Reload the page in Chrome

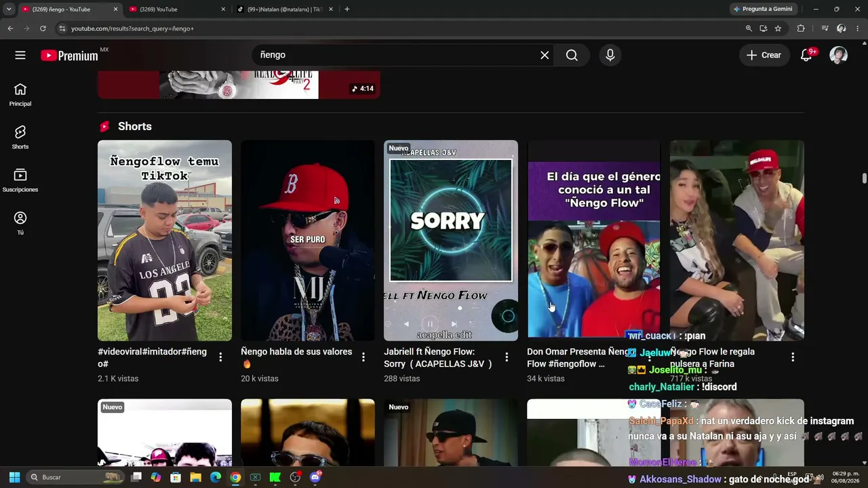43,28
